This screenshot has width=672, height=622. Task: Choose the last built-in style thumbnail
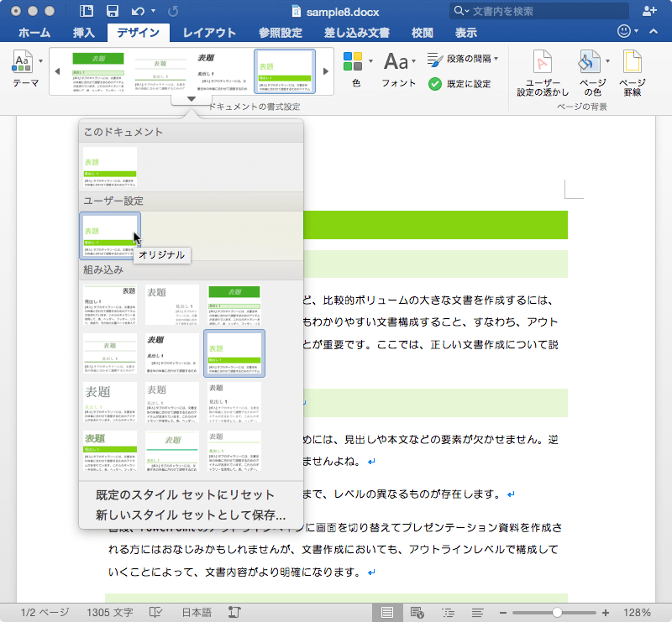(234, 451)
